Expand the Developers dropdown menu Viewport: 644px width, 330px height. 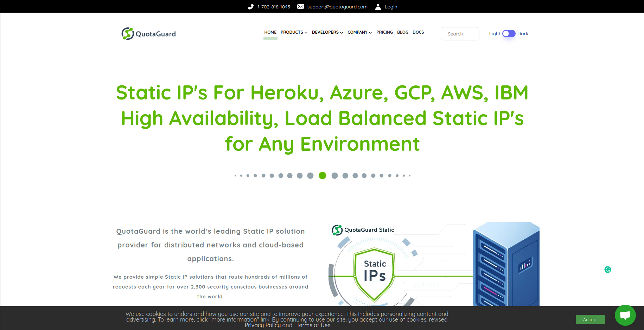tap(327, 32)
